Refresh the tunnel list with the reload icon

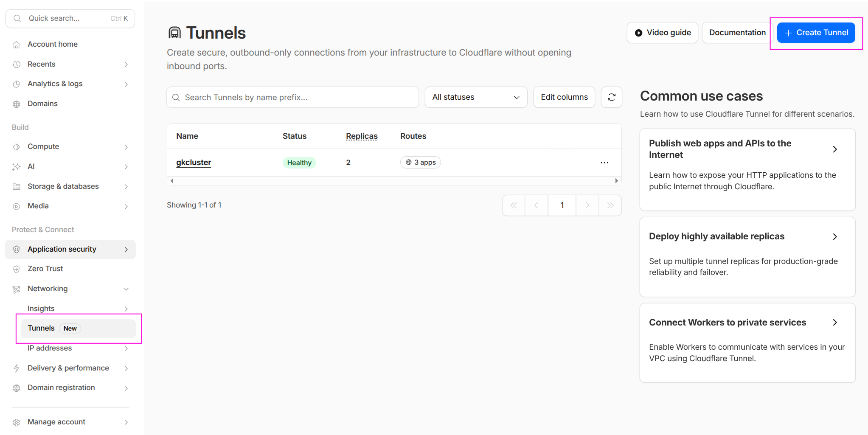pyautogui.click(x=612, y=97)
